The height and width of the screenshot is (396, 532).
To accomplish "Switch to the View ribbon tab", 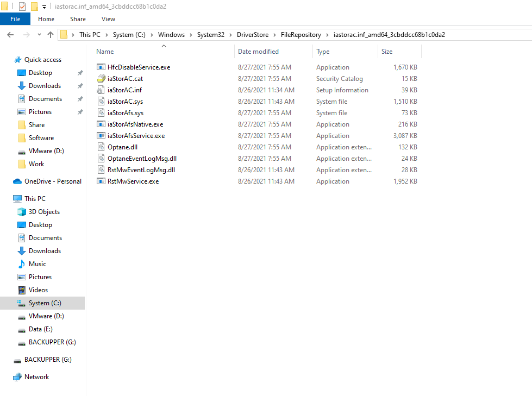I will click(108, 18).
